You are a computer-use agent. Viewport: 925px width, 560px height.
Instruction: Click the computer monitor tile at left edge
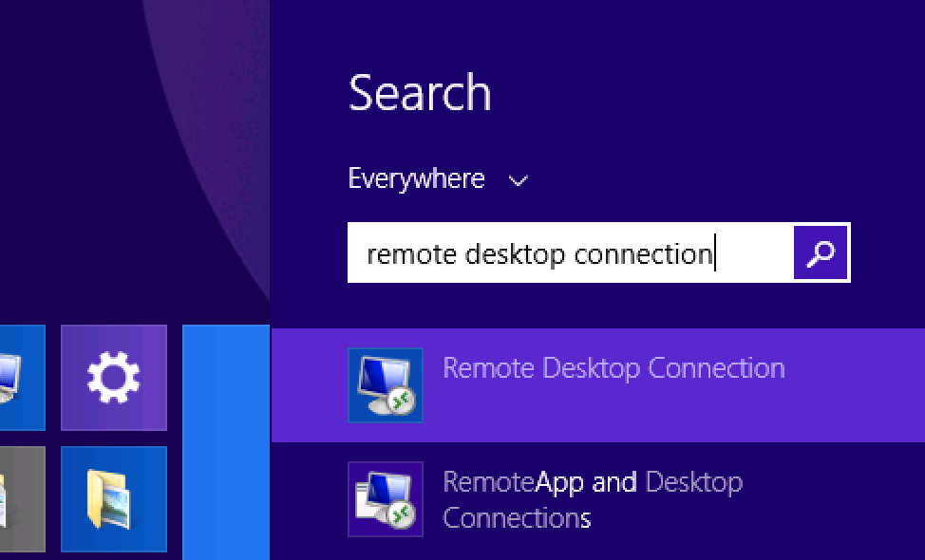tap(21, 377)
